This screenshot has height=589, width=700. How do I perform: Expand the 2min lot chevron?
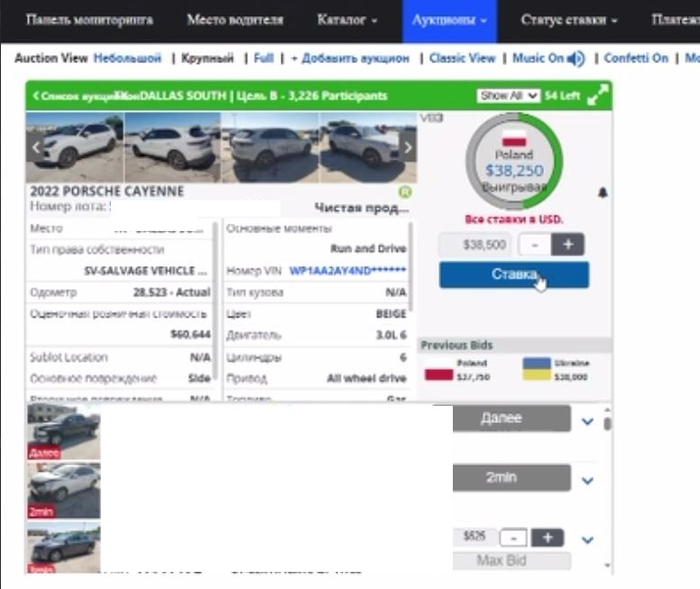(x=588, y=480)
